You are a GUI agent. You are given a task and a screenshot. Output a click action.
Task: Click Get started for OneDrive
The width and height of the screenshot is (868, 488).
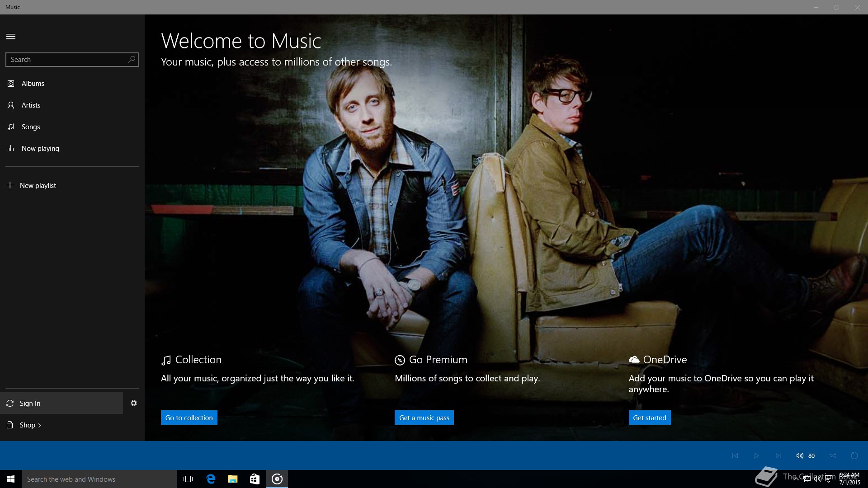(x=650, y=418)
